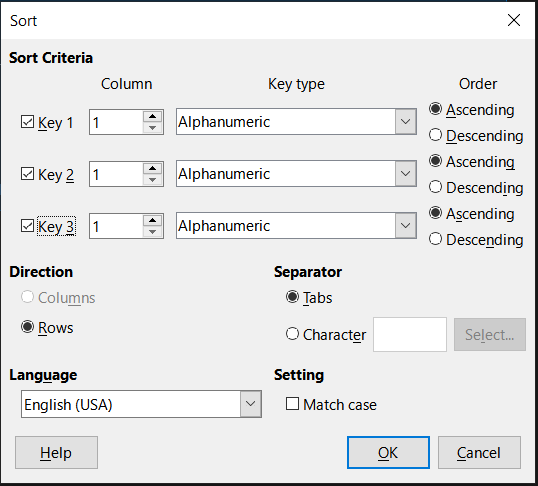
Task: Click the OK button
Action: point(388,452)
